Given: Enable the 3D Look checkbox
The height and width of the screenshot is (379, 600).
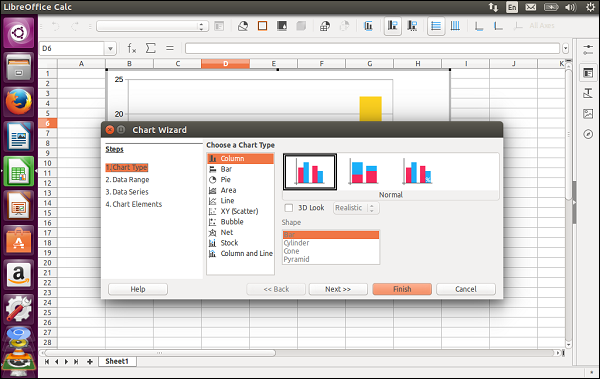Looking at the screenshot, I should [289, 208].
